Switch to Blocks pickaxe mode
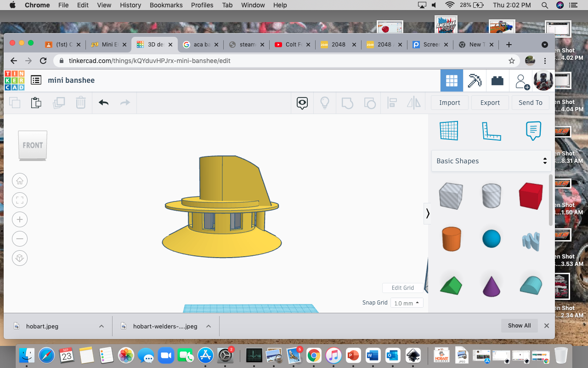The width and height of the screenshot is (588, 368). 475,80
